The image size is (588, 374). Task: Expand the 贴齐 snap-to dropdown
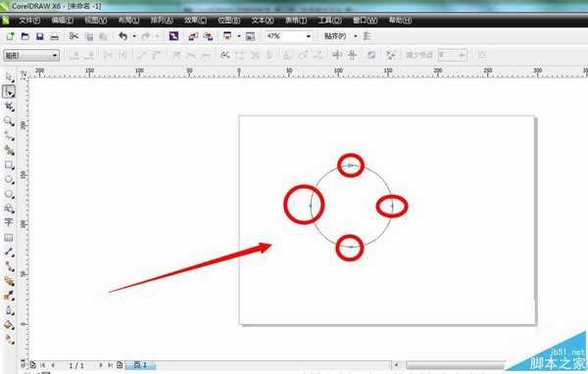(356, 36)
